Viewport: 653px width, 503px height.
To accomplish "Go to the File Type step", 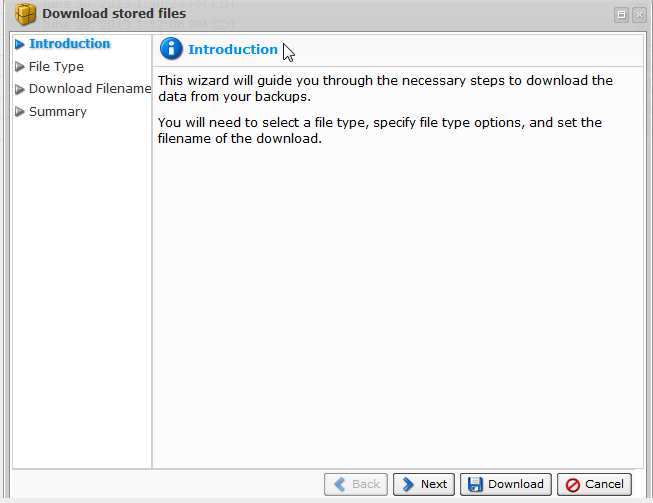I will point(56,67).
